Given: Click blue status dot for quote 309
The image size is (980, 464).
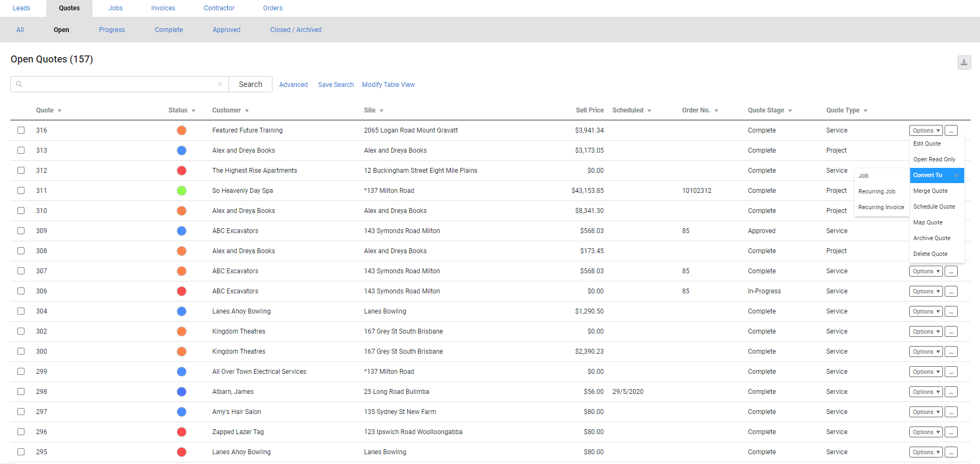Looking at the screenshot, I should (x=182, y=231).
